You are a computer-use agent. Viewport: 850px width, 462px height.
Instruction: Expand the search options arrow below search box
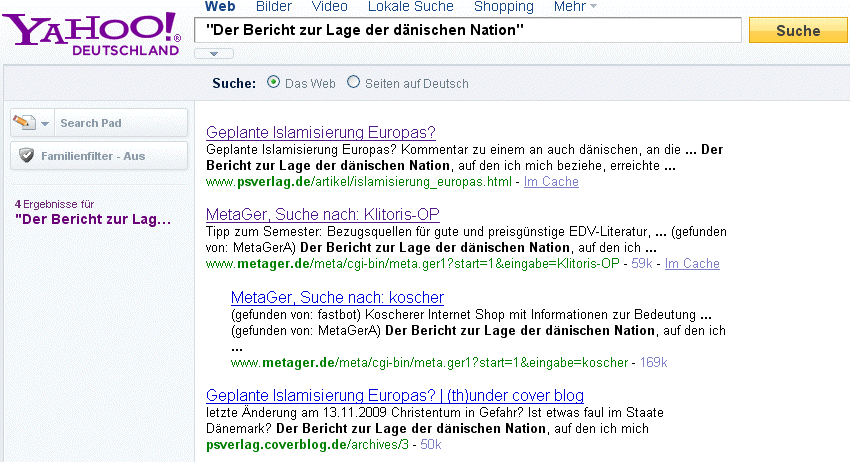click(214, 54)
